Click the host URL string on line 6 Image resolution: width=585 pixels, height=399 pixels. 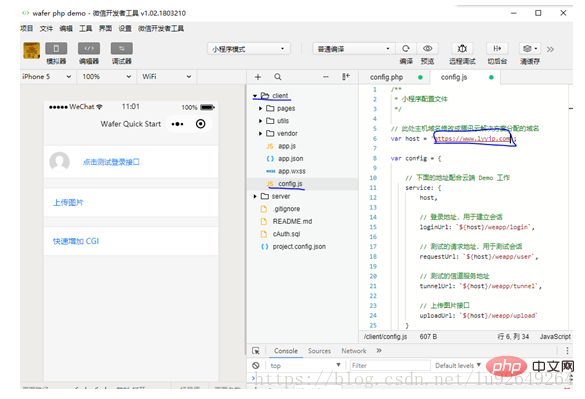coord(473,138)
